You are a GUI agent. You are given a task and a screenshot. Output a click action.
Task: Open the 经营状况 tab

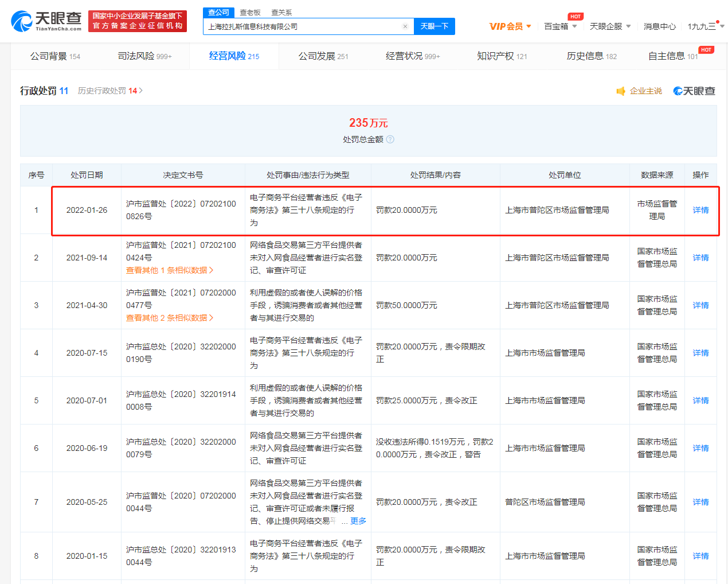coord(413,56)
